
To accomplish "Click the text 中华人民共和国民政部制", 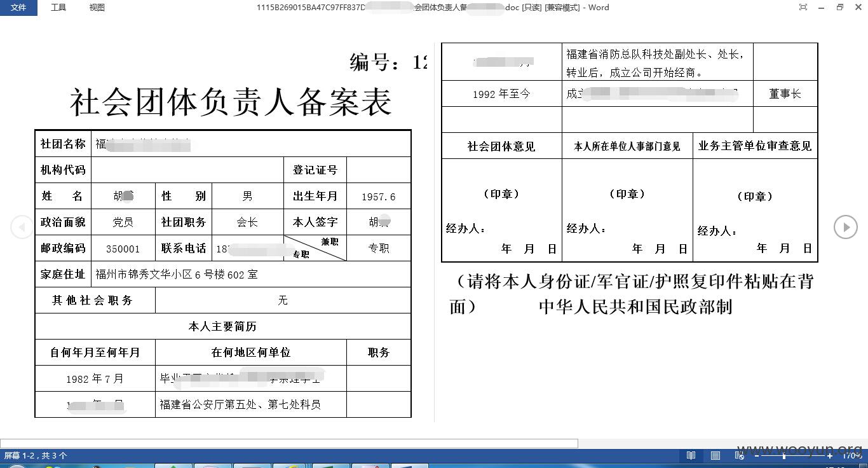I will 635,306.
